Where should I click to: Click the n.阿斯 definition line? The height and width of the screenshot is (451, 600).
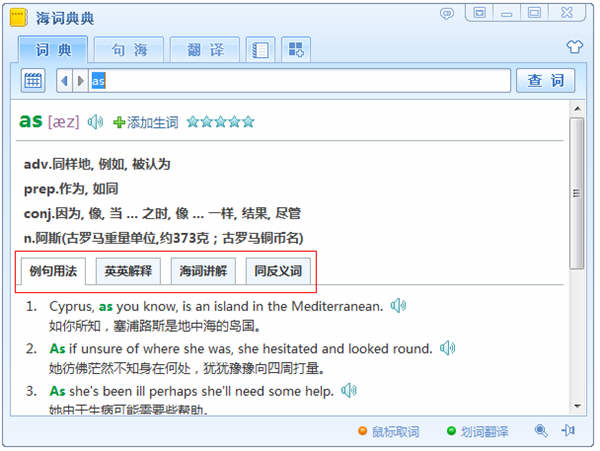pos(164,238)
